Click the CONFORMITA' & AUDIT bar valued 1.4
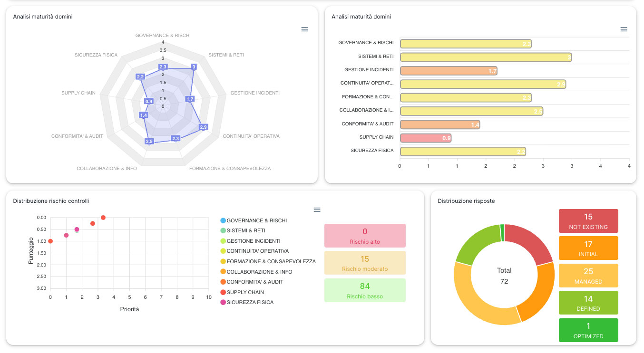This screenshot has width=644, height=353. (440, 124)
